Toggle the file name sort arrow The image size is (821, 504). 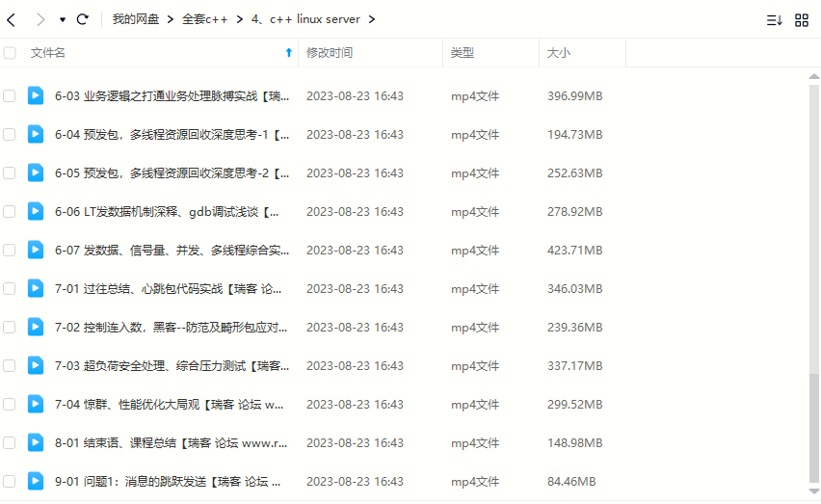click(x=288, y=53)
